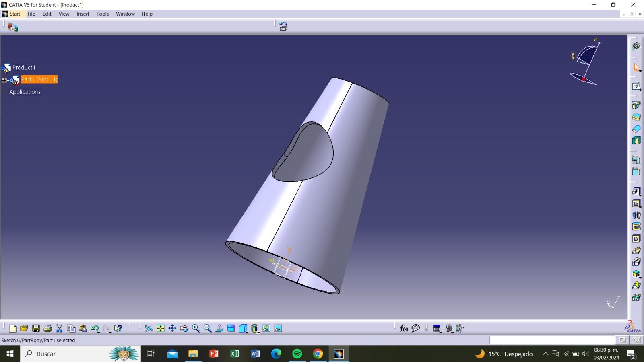Open Excel from the taskbar
The height and width of the screenshot is (362, 644).
pos(235,354)
